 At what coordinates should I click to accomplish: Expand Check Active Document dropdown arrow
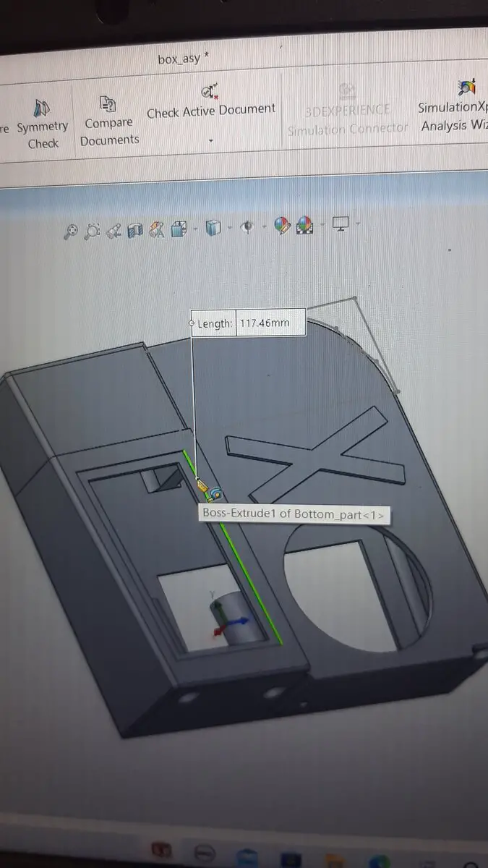pyautogui.click(x=211, y=141)
